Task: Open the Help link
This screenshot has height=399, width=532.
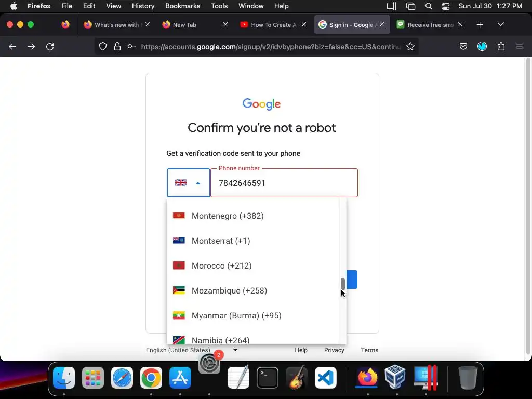Action: [301, 350]
